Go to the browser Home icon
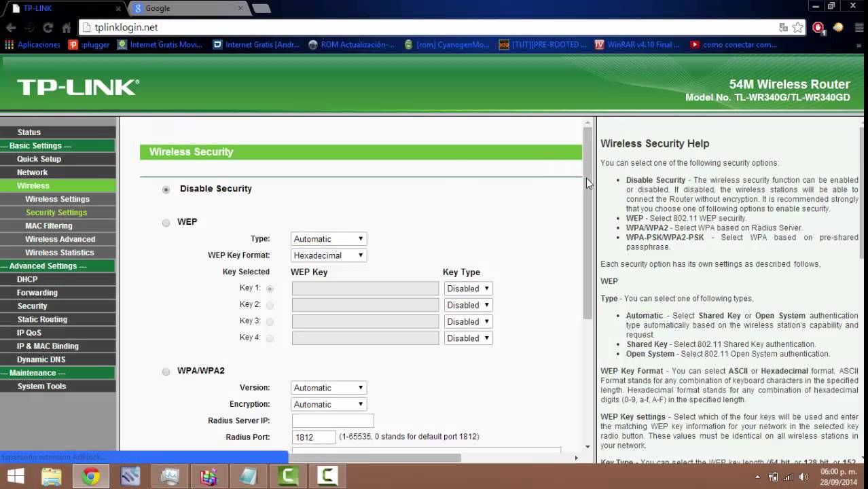The image size is (868, 489). point(67,28)
